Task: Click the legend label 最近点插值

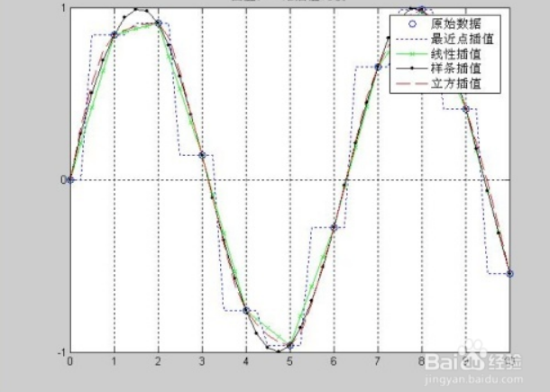Action: (462, 39)
